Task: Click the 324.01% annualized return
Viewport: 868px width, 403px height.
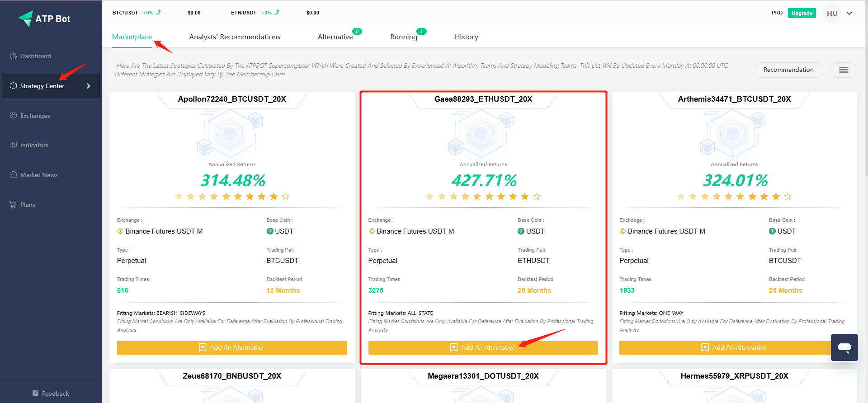Action: (x=735, y=181)
